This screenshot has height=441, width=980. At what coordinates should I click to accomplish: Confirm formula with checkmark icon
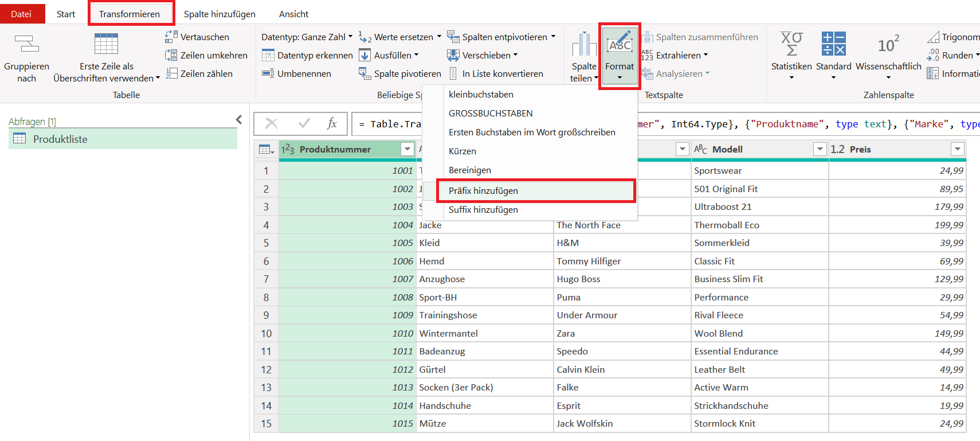pyautogui.click(x=304, y=123)
